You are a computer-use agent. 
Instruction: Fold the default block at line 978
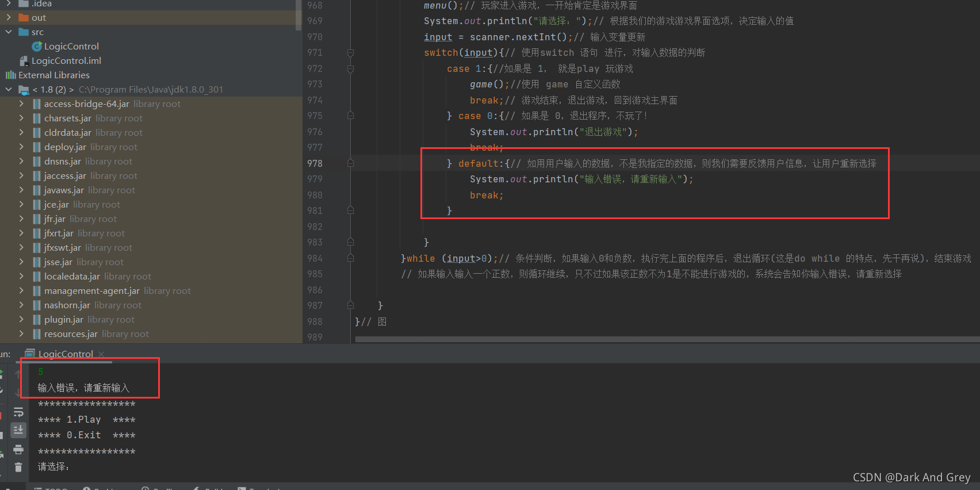tap(350, 163)
